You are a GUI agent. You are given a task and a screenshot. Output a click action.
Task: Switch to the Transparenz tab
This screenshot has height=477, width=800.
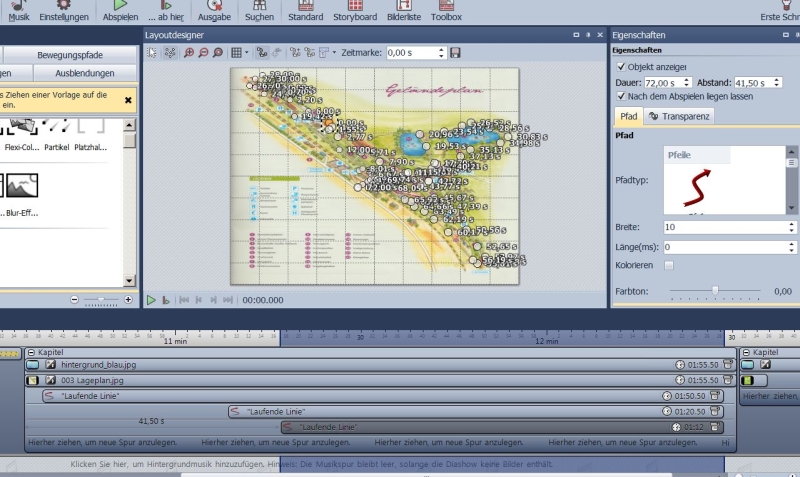[680, 116]
